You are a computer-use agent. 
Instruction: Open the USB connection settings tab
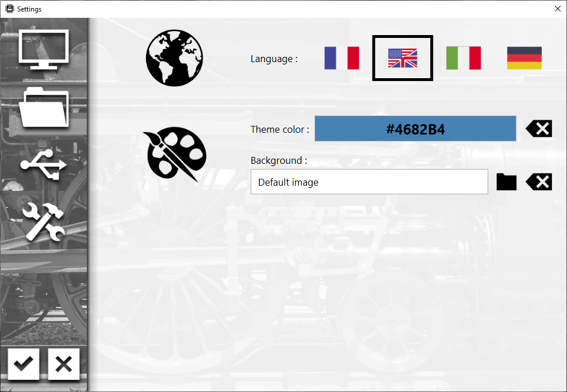[43, 164]
